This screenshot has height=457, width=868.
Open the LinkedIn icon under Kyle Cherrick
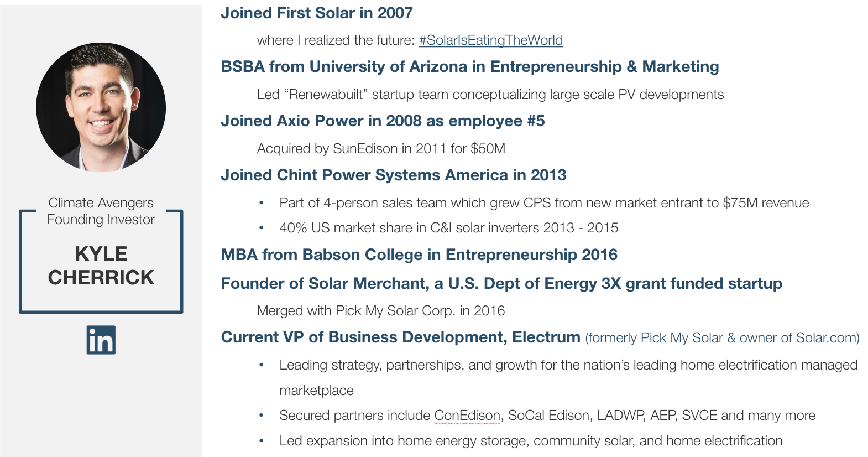[x=101, y=340]
